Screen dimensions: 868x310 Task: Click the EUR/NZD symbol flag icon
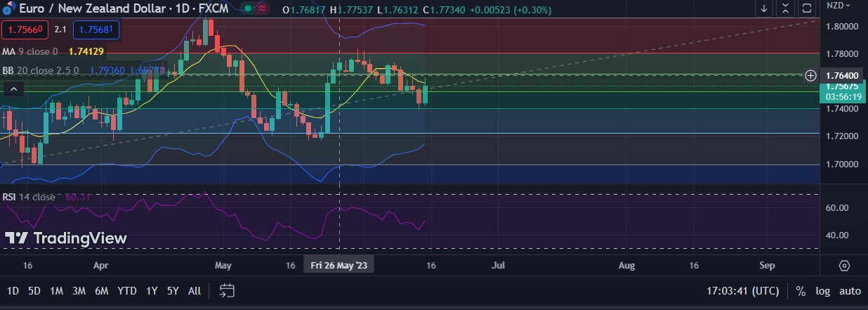(8, 10)
